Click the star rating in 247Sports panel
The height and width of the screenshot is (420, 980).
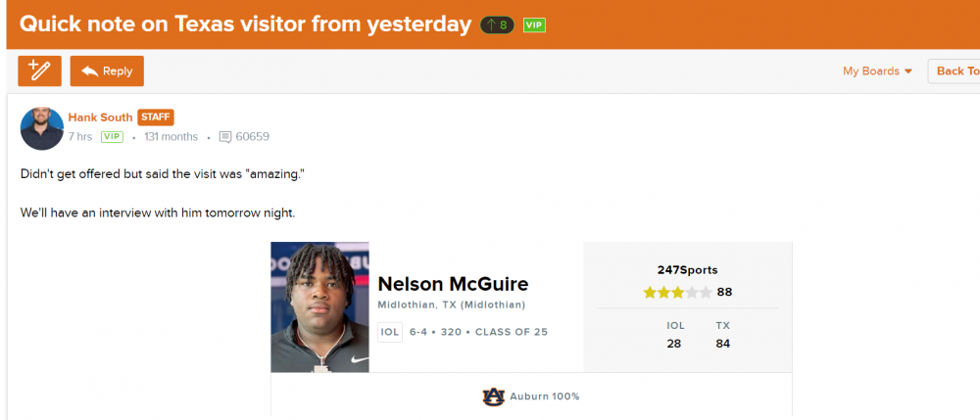coord(677,292)
